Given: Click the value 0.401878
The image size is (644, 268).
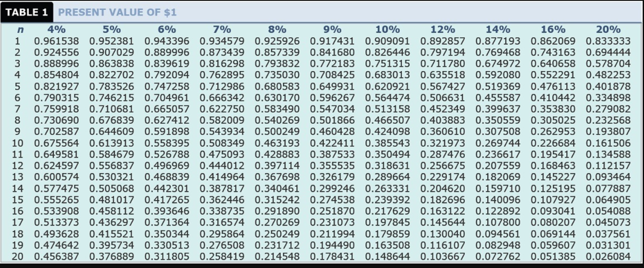Looking at the screenshot, I should click(608, 86).
